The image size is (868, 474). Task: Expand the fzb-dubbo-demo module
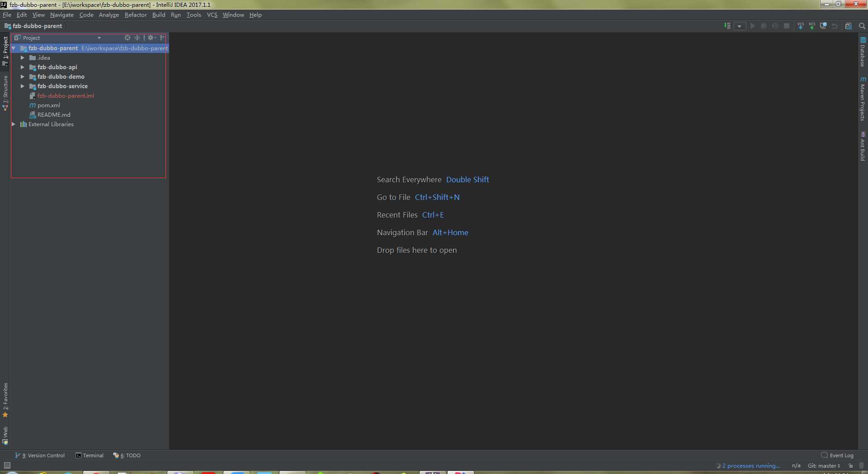tap(23, 76)
